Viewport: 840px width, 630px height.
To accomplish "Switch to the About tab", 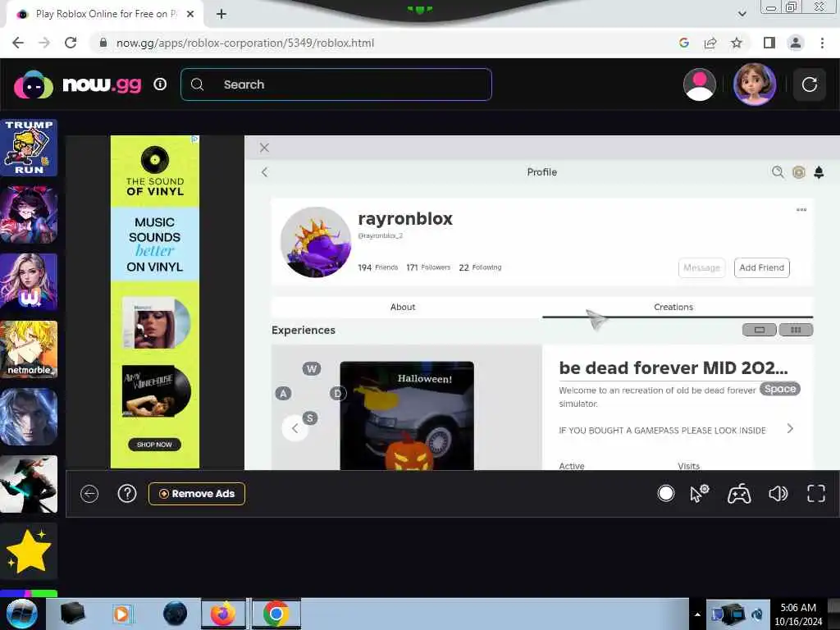I will pyautogui.click(x=403, y=307).
